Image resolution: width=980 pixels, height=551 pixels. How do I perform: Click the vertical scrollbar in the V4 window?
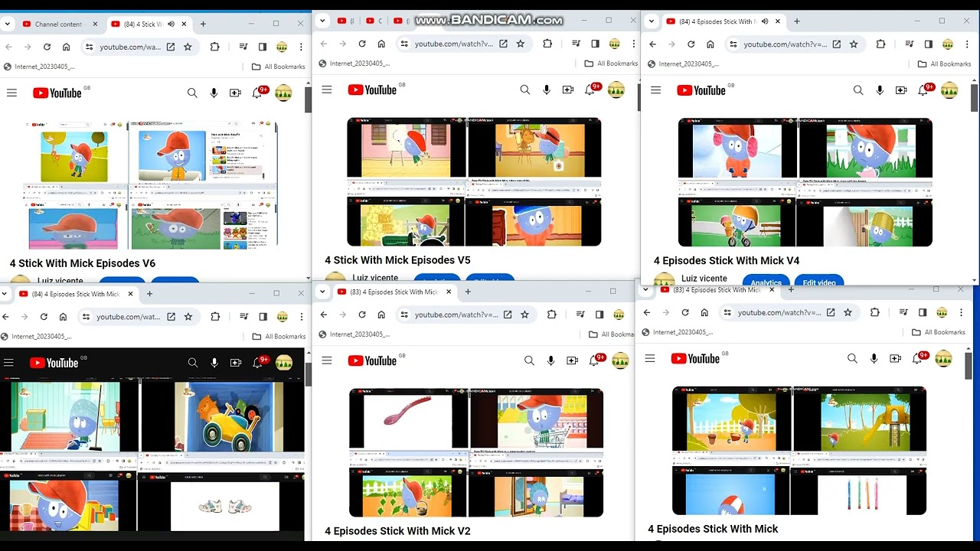click(x=975, y=97)
